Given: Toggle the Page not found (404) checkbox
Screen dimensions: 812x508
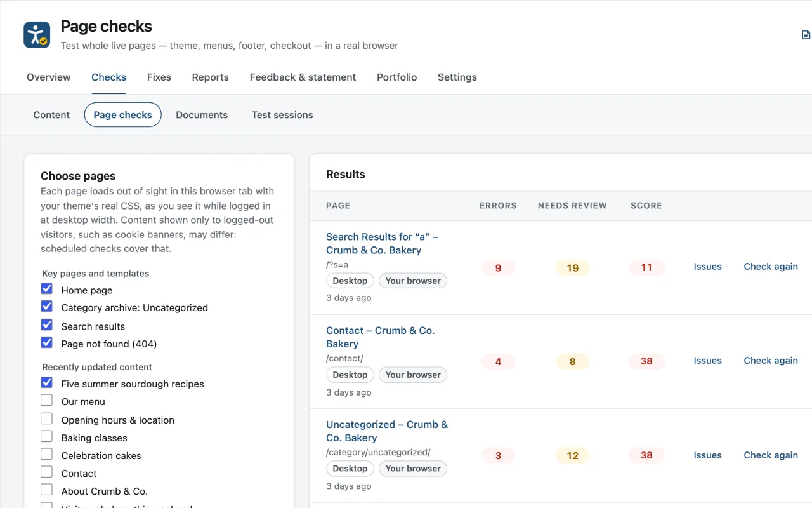Looking at the screenshot, I should pyautogui.click(x=46, y=343).
